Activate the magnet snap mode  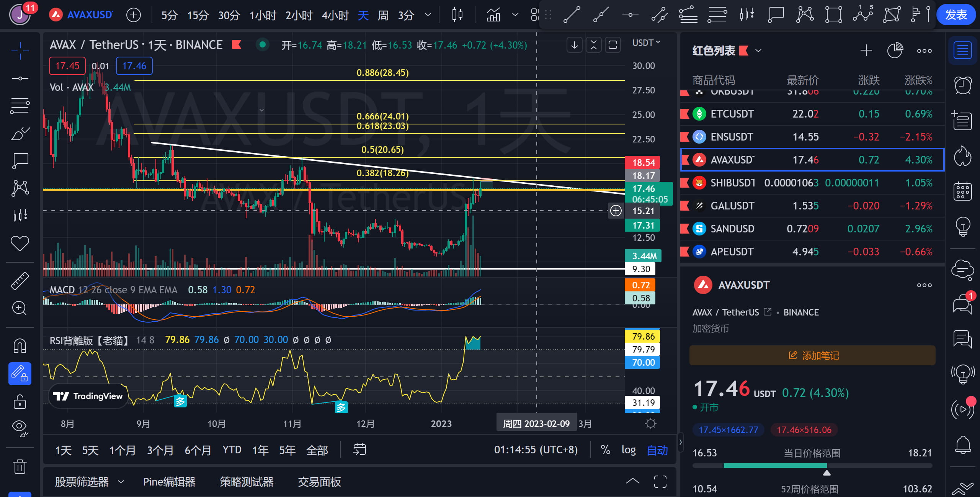(20, 346)
